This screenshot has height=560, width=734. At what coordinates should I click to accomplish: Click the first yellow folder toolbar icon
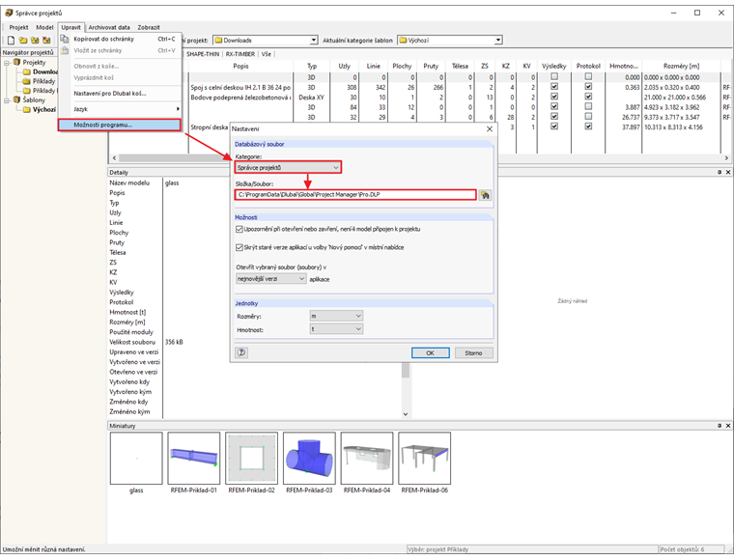(23, 41)
